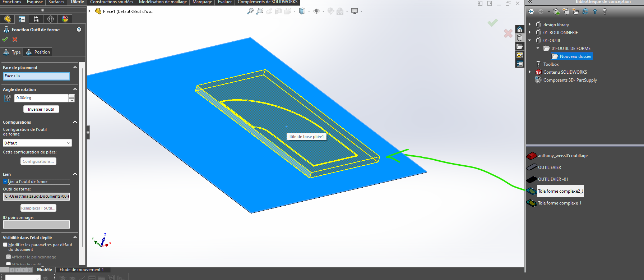Confirm the form tool with the green checkmark
The image size is (644, 280).
5,40
